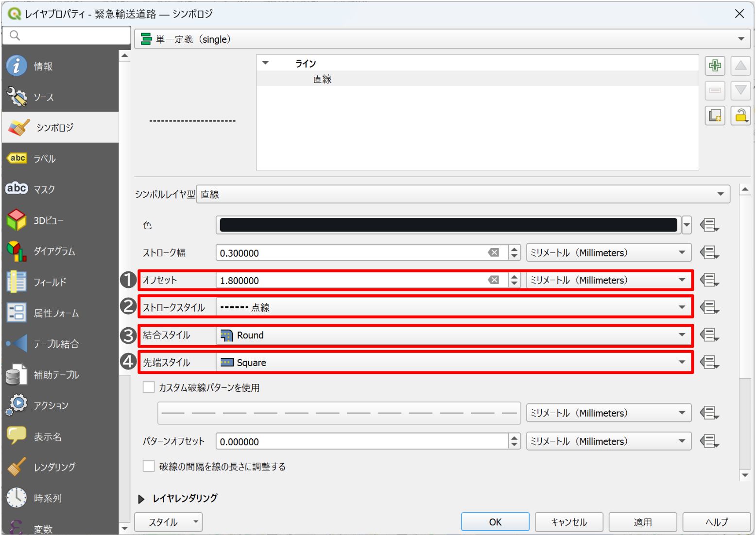Open the ストローク幅 unit dropdown
The height and width of the screenshot is (535, 756).
(609, 252)
